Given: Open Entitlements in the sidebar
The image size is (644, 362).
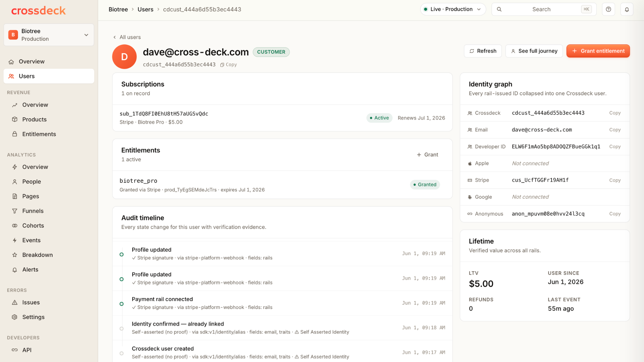Looking at the screenshot, I should coord(49,134).
